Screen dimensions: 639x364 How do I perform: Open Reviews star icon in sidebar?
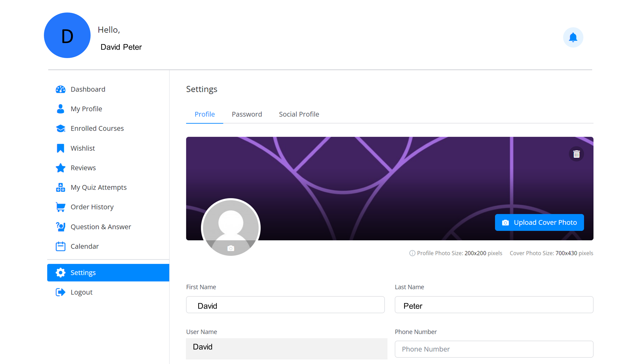point(60,168)
